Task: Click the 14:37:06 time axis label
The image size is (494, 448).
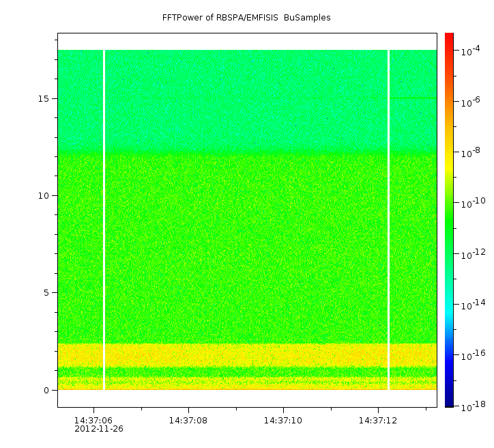Action: point(93,420)
